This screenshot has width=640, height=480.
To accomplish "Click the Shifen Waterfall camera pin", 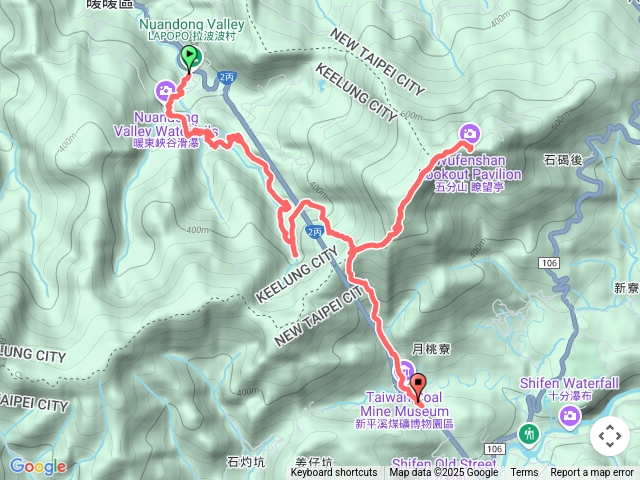I will point(569,417).
